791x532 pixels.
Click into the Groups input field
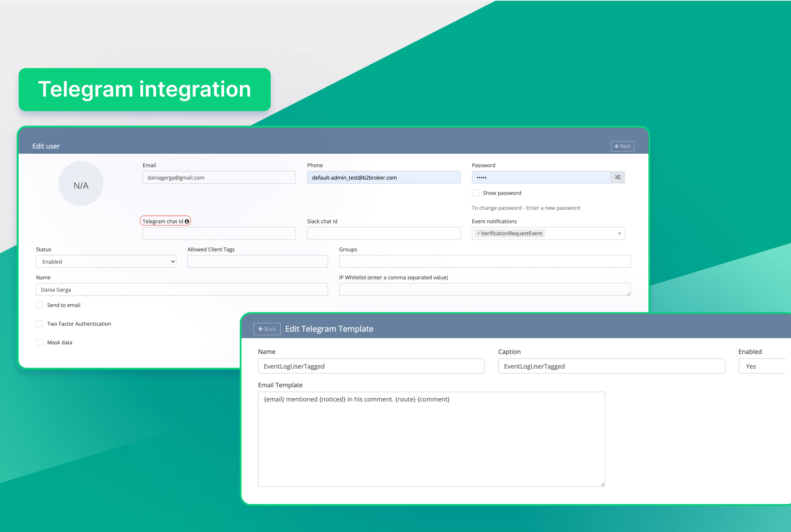484,262
